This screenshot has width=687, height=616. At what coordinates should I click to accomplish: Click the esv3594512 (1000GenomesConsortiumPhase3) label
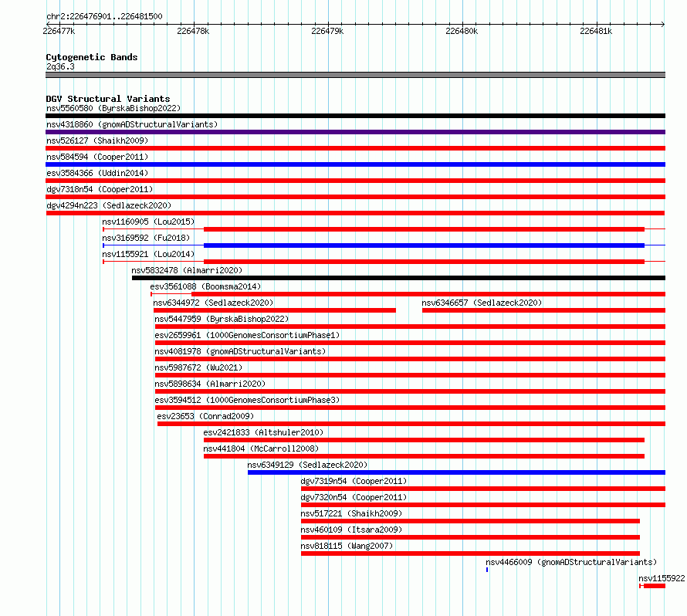[x=247, y=400]
